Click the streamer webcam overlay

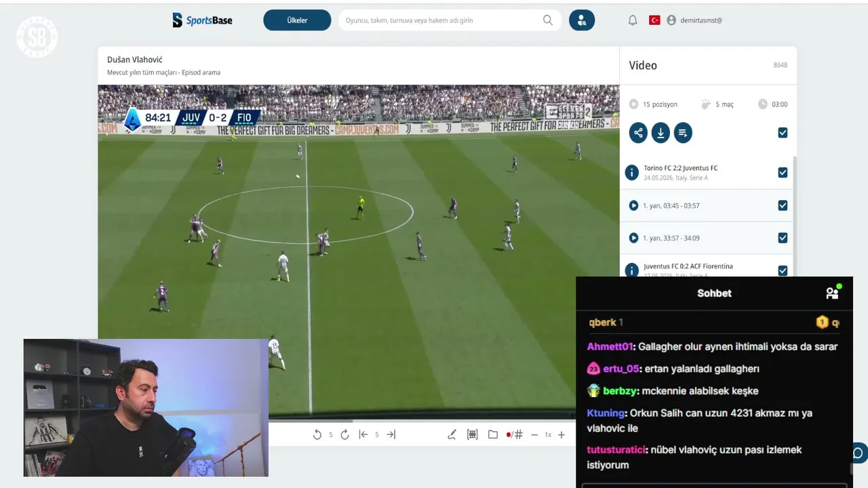[x=146, y=407]
